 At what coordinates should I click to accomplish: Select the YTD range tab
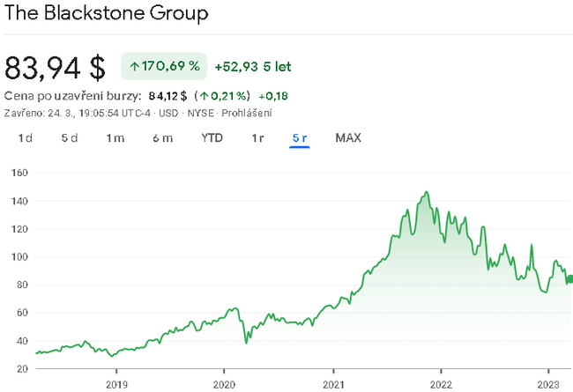tap(212, 138)
